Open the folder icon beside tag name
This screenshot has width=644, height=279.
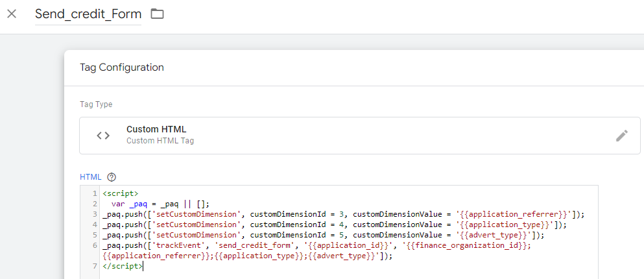[157, 14]
